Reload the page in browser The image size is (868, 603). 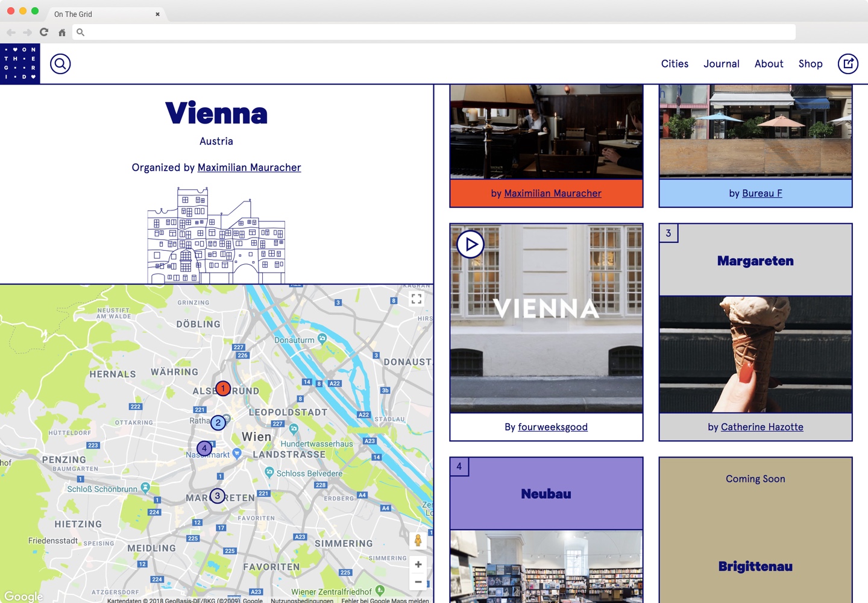click(x=44, y=32)
